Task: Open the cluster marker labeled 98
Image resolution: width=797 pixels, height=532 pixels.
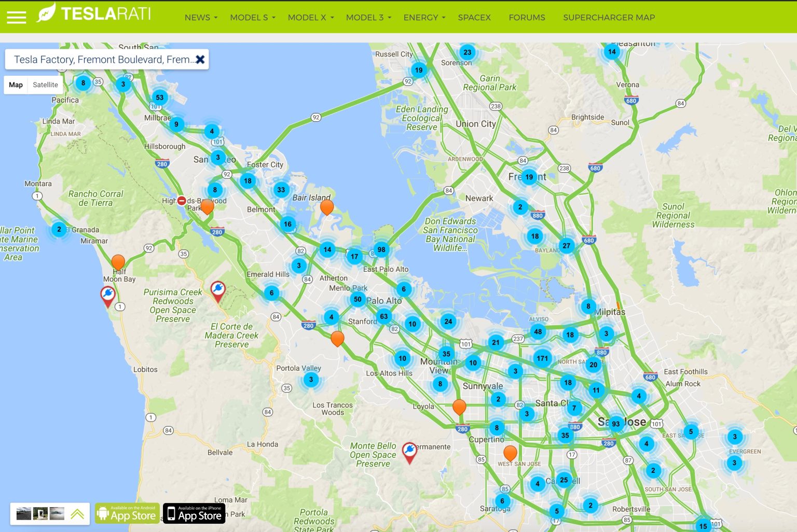Action: 381,249
